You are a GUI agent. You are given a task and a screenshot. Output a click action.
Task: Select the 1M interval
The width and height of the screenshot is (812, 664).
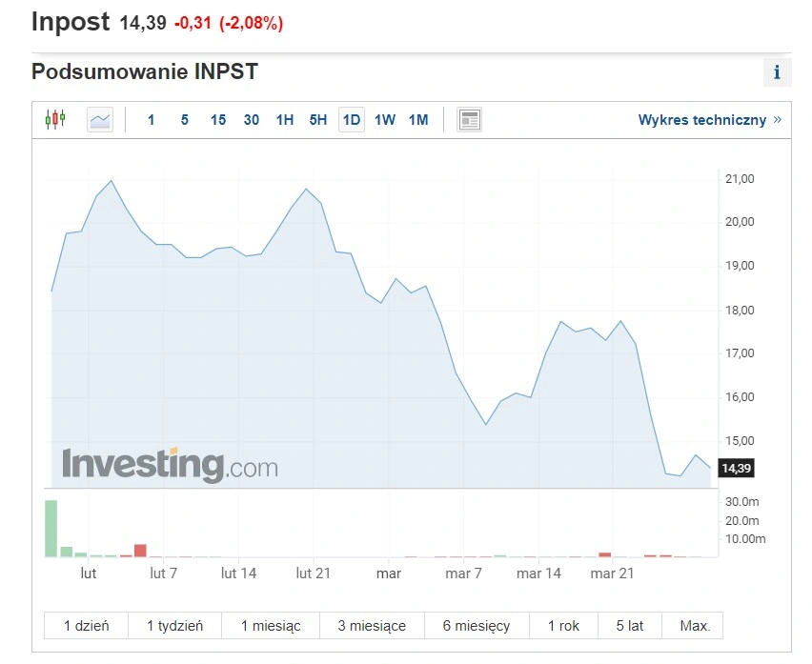point(418,120)
